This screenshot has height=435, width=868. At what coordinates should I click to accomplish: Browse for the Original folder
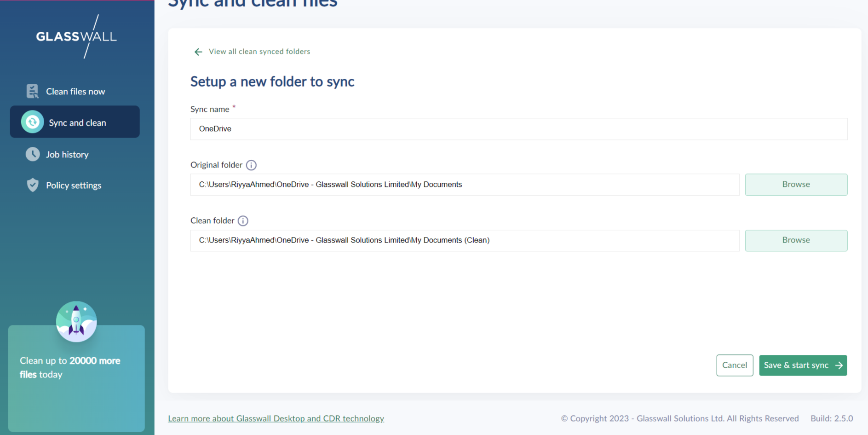[796, 185]
